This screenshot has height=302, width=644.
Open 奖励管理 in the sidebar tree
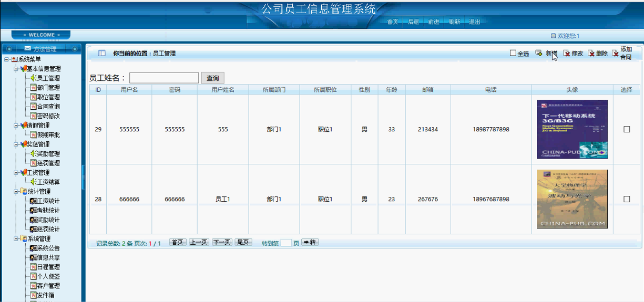(x=48, y=154)
